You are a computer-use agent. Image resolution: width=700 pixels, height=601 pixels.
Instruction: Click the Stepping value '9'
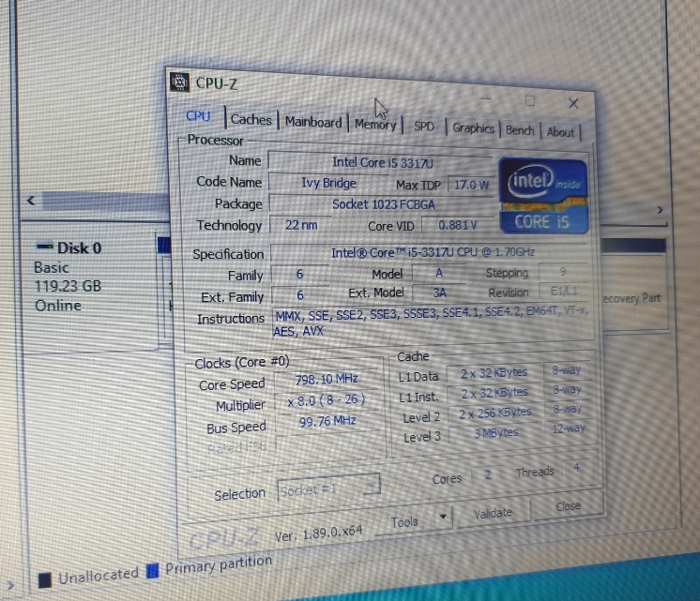(562, 271)
